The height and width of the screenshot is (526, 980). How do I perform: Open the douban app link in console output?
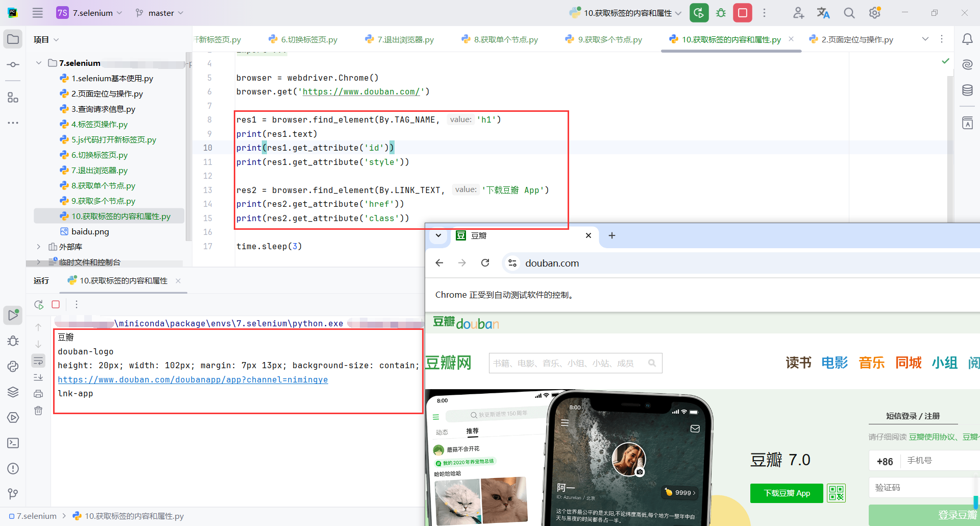(193, 379)
